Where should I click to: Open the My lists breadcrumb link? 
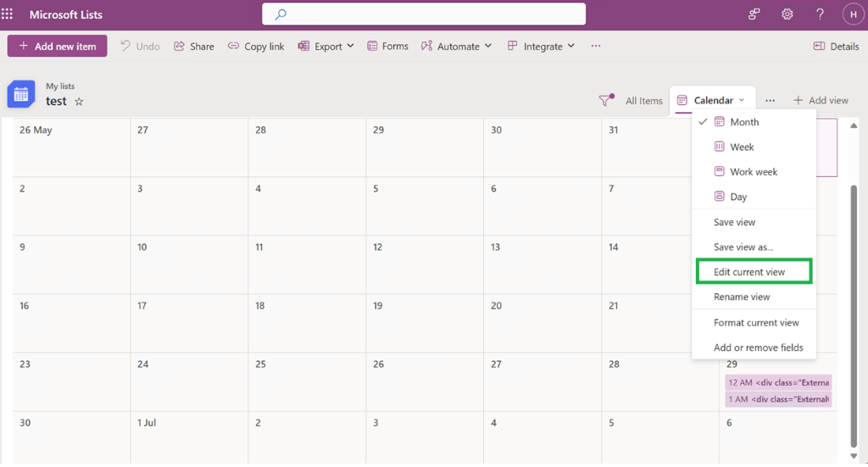tap(60, 86)
